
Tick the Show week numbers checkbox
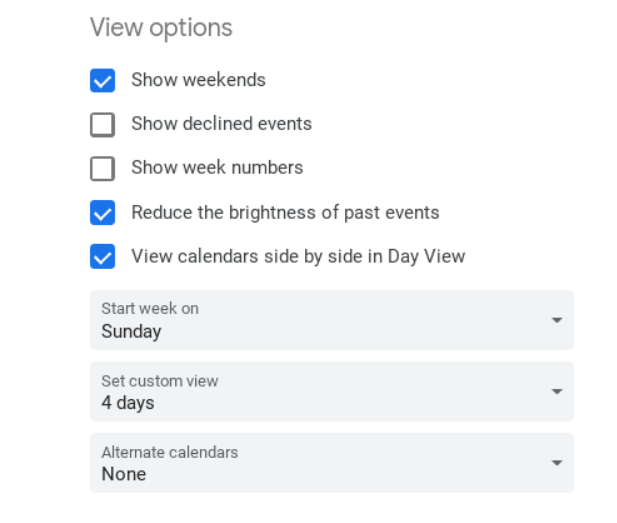click(103, 169)
